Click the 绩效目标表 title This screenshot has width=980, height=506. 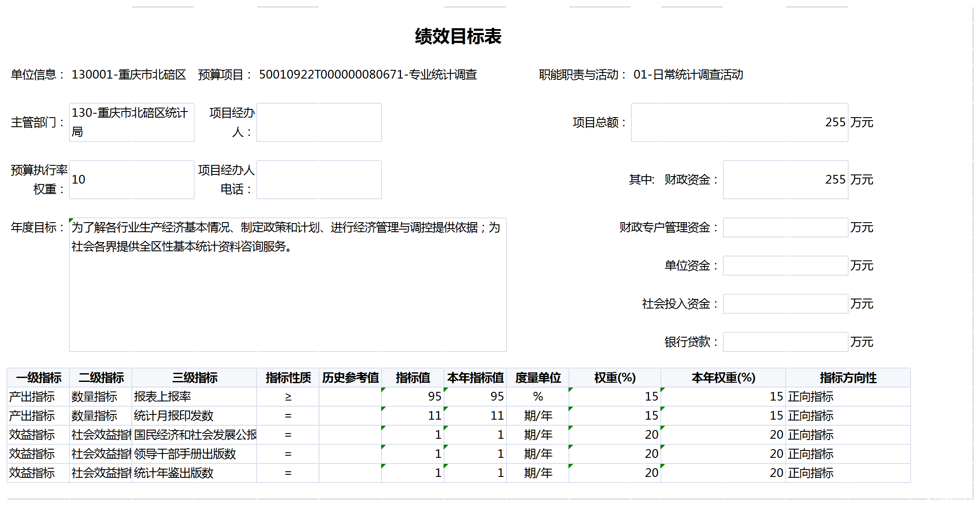[x=458, y=36]
